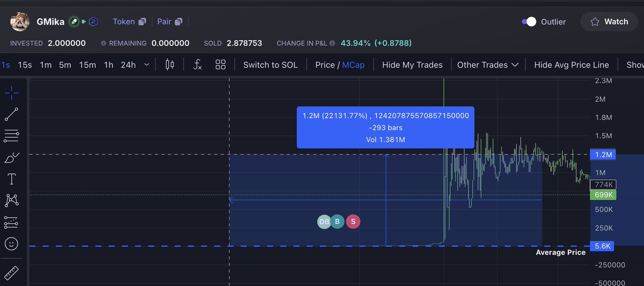Click Hide Avg Price Line
This screenshot has height=286, width=644.
[572, 65]
